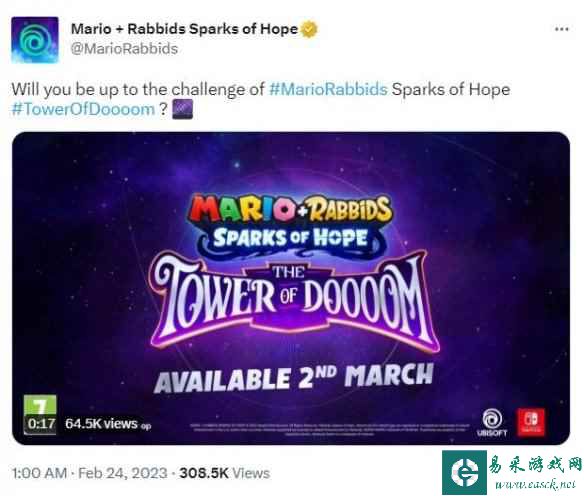
Task: Follow the #MarioRabbids hashtag
Action: tap(328, 89)
